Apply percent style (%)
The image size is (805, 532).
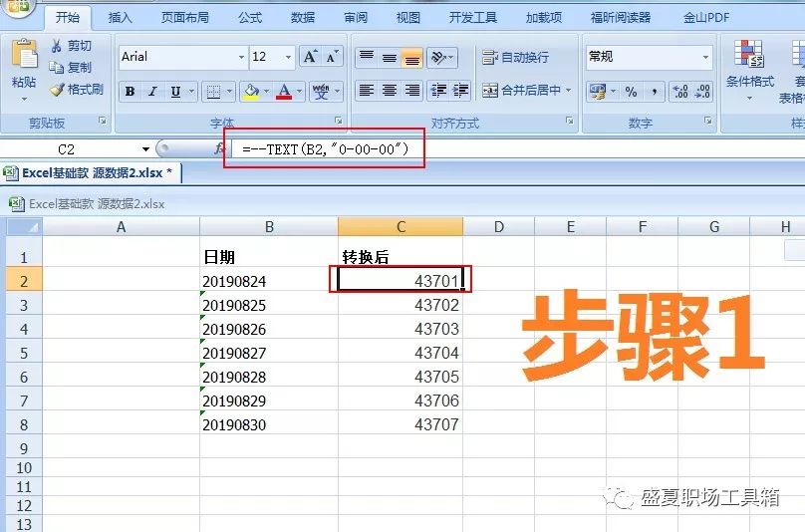click(x=631, y=92)
